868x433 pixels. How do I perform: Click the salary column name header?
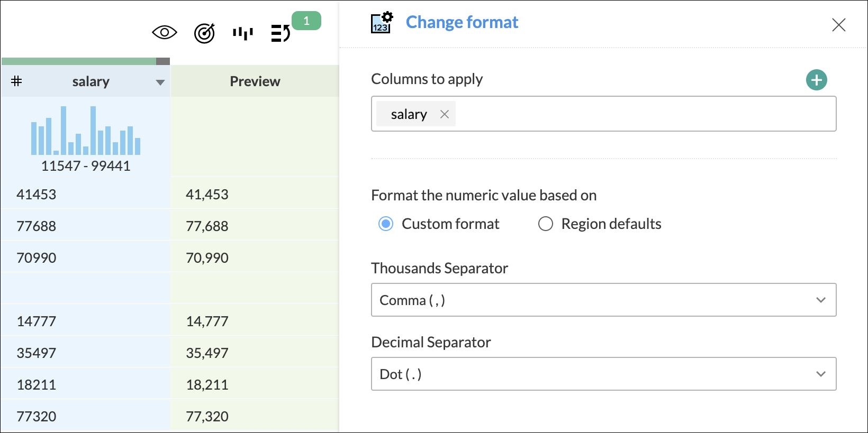(91, 81)
